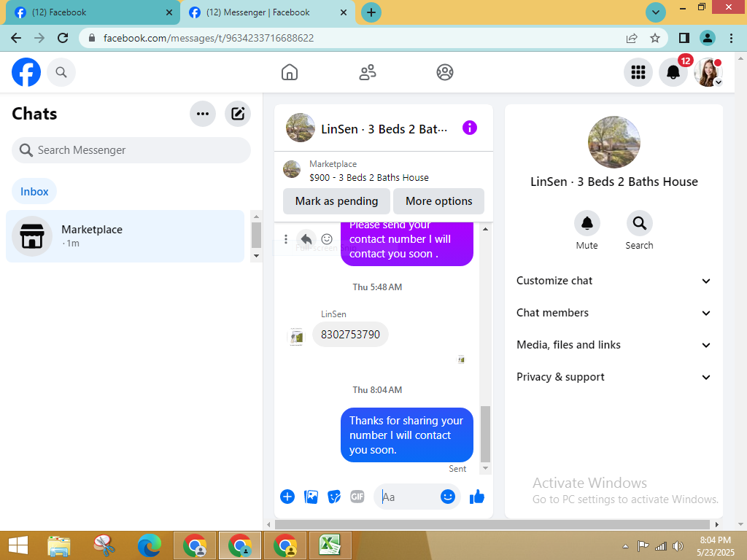747x560 pixels.
Task: Click the Mute bell icon
Action: [x=587, y=223]
